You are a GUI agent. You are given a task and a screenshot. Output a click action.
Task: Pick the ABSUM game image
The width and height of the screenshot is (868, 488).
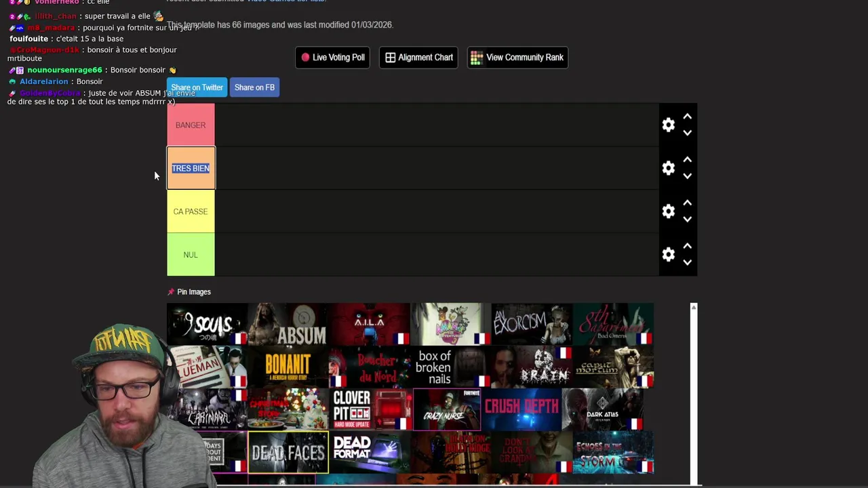point(288,324)
